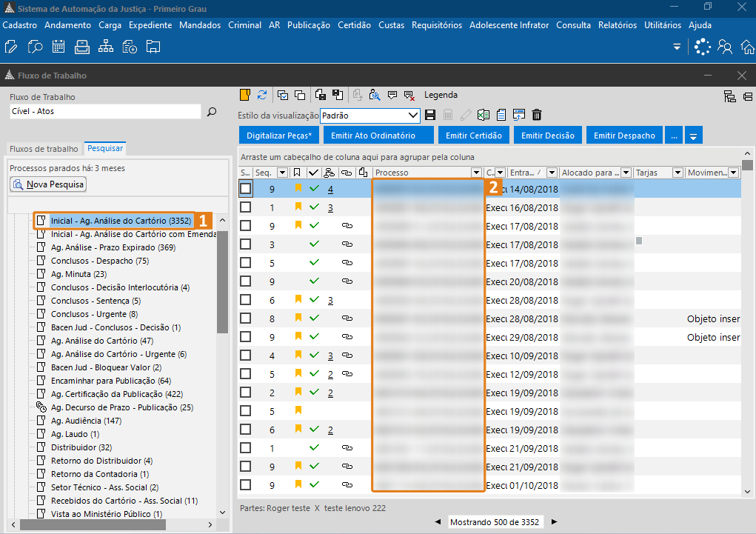Image resolution: width=756 pixels, height=534 pixels.
Task: Select the checkbox of the 01/10/2018 row
Action: [245, 485]
